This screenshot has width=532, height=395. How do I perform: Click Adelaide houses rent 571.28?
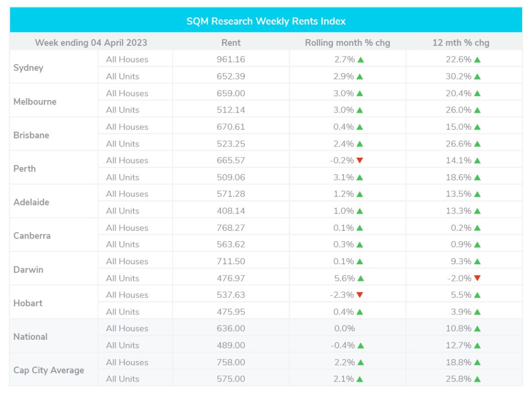[231, 194]
